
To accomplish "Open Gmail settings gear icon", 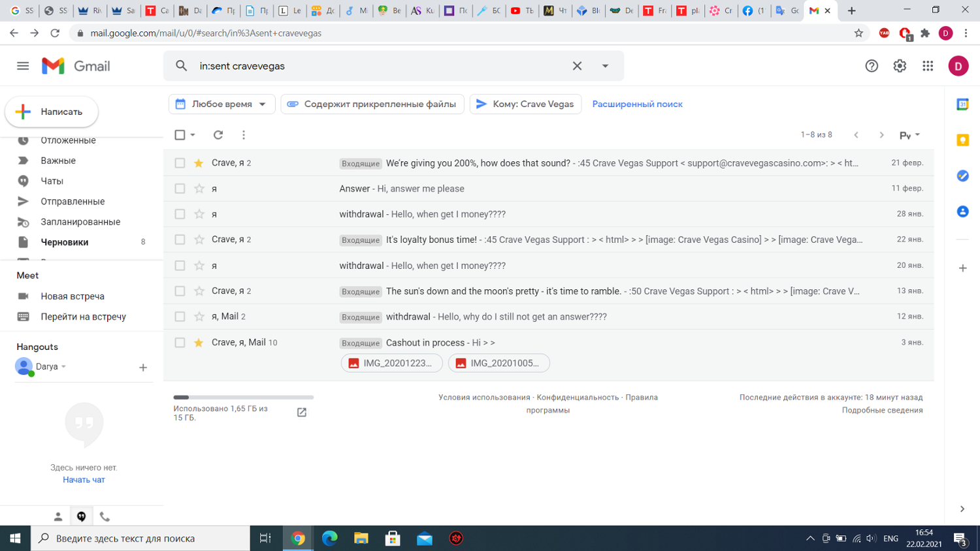I will pyautogui.click(x=900, y=66).
